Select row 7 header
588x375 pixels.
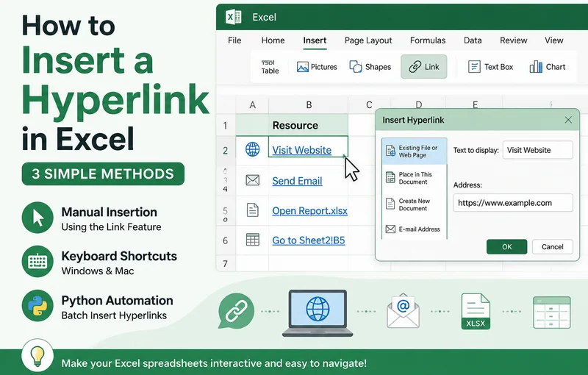click(226, 264)
